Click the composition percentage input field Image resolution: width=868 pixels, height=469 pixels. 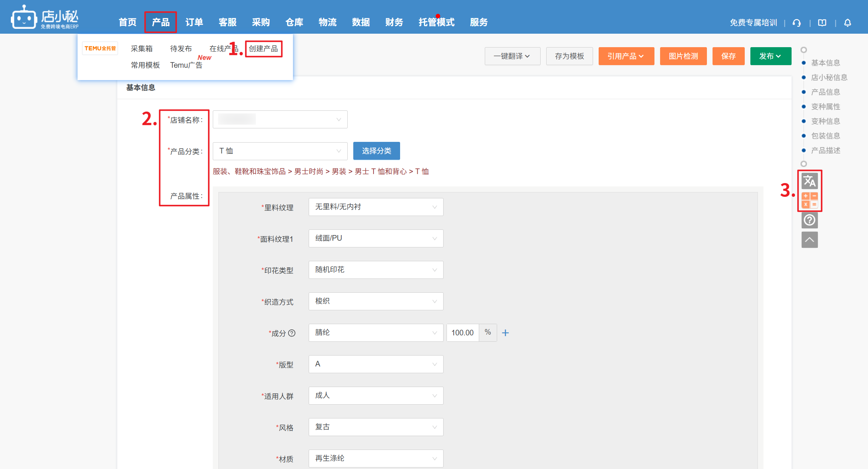[x=462, y=333]
